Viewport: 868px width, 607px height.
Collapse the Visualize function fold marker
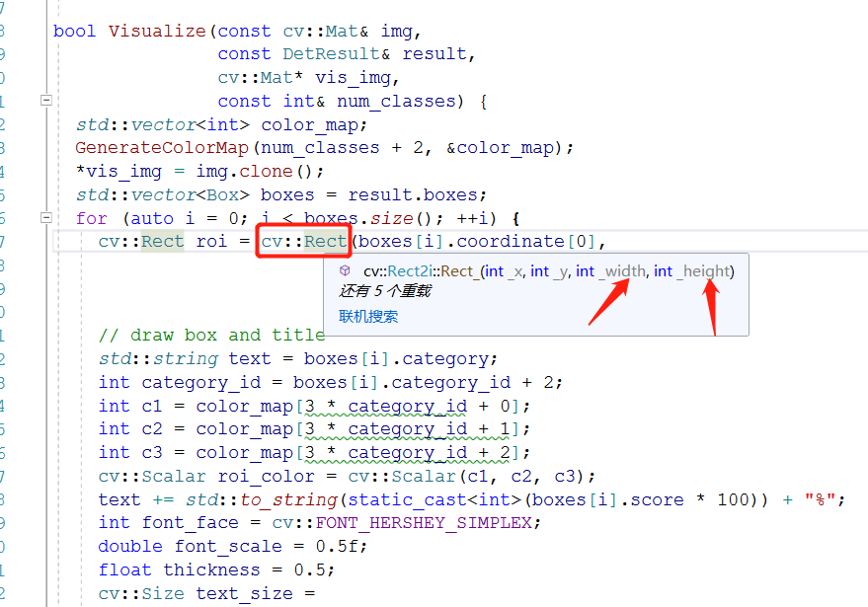tap(46, 100)
